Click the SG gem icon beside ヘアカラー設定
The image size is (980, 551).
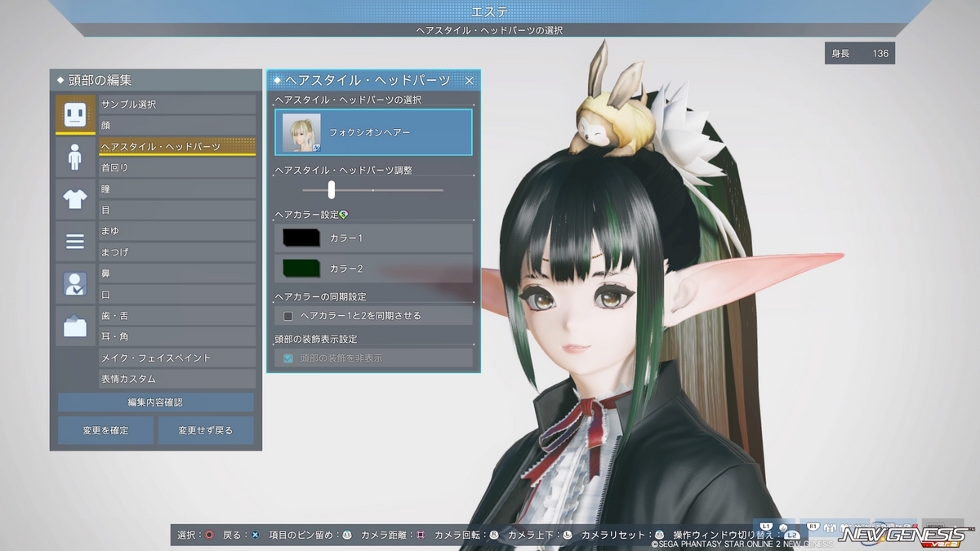pos(344,214)
